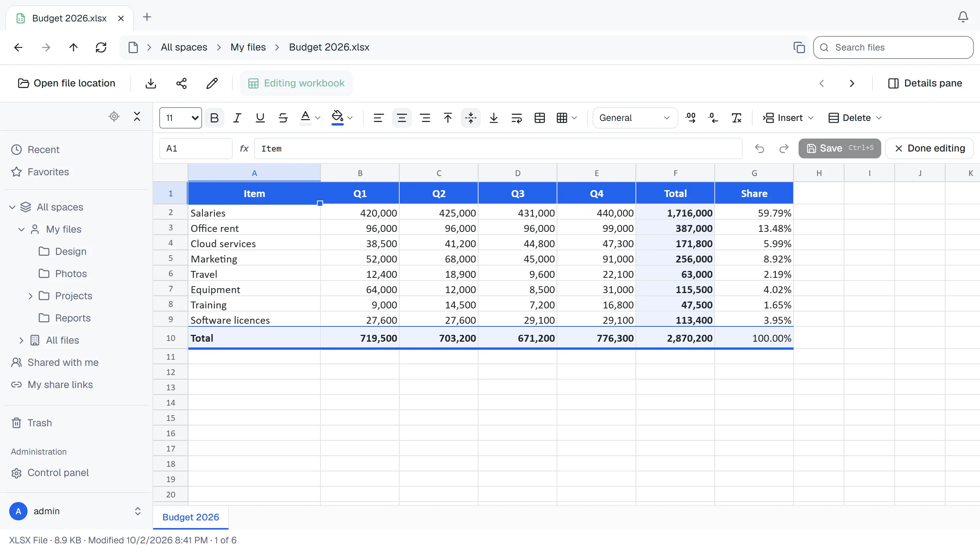980x551 pixels.
Task: Undo the last edit
Action: pyautogui.click(x=759, y=148)
